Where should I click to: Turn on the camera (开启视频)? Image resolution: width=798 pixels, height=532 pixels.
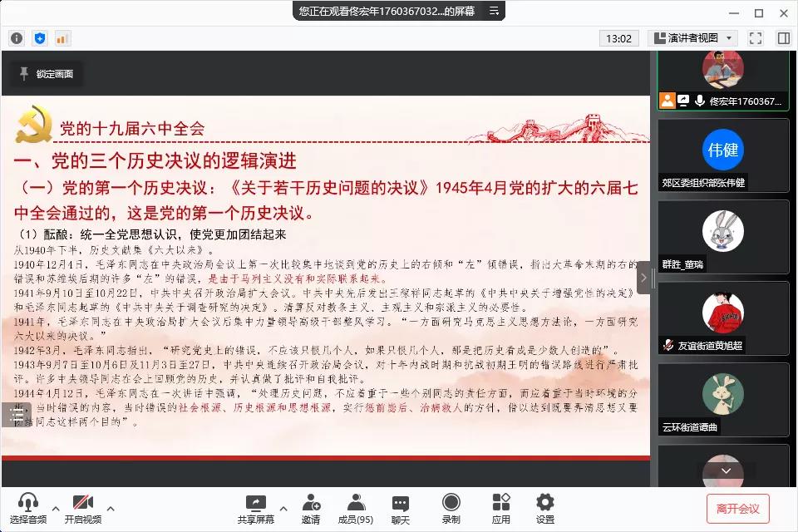(82, 508)
